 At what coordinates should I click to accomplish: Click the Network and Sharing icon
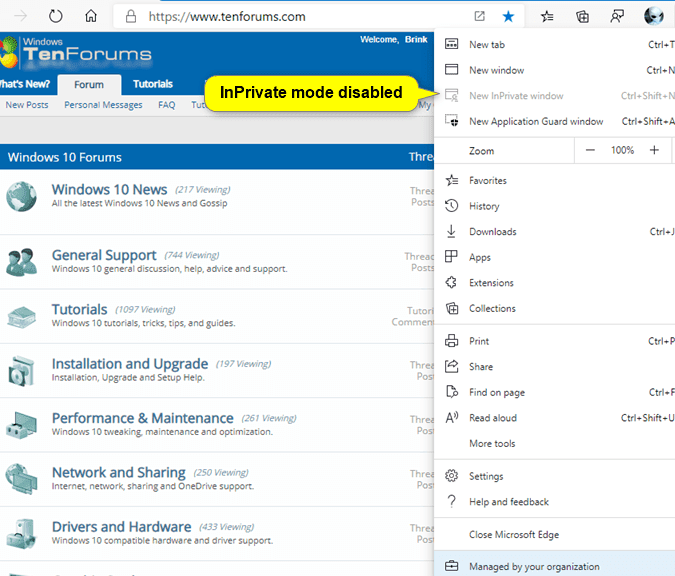(21, 479)
